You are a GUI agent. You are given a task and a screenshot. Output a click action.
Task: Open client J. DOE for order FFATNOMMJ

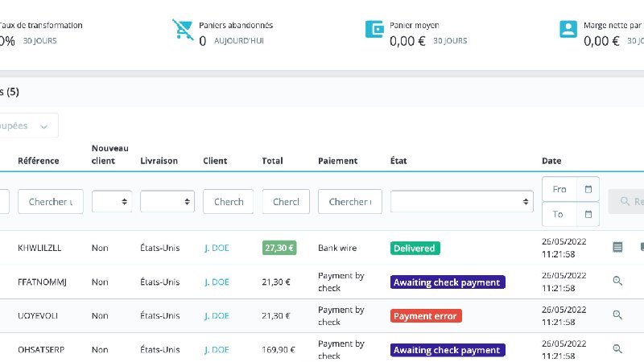pyautogui.click(x=217, y=282)
